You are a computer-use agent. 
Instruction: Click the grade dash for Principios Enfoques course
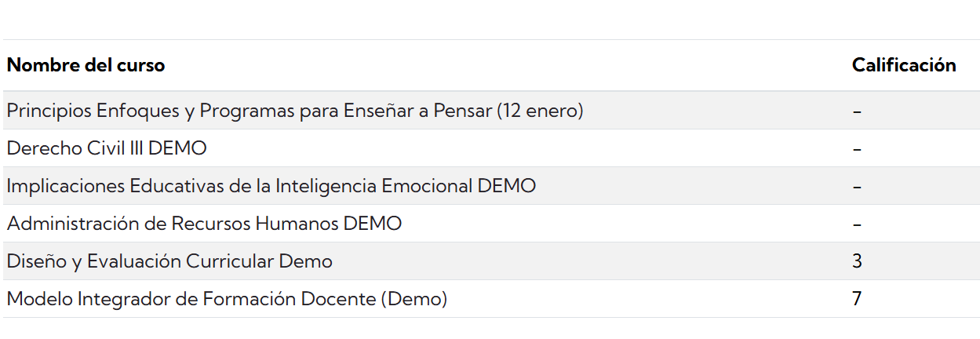857,111
